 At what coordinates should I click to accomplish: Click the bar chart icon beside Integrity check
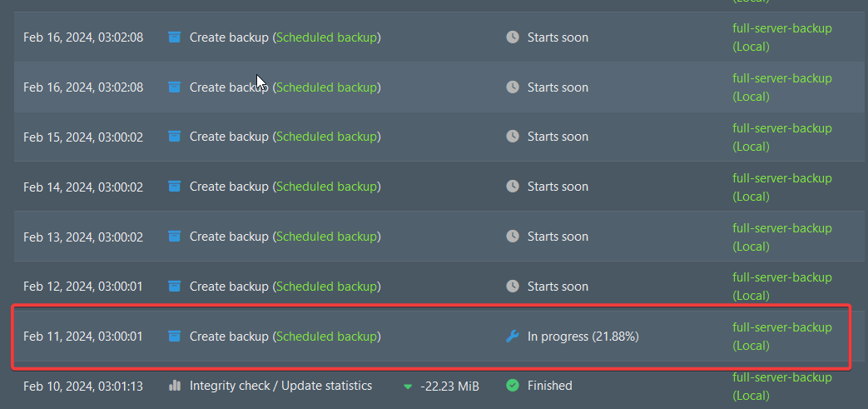[x=175, y=386]
